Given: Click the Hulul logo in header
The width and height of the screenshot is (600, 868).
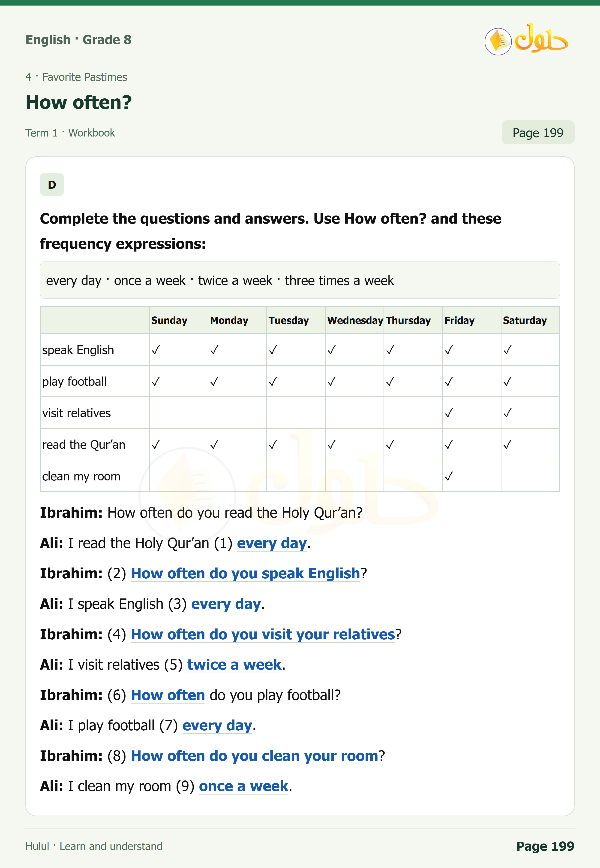Looking at the screenshot, I should (x=526, y=39).
